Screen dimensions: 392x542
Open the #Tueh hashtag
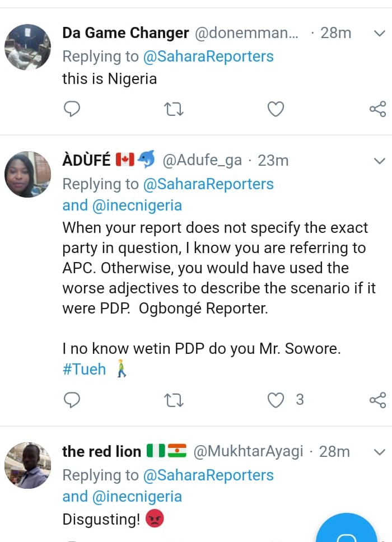[84, 370]
